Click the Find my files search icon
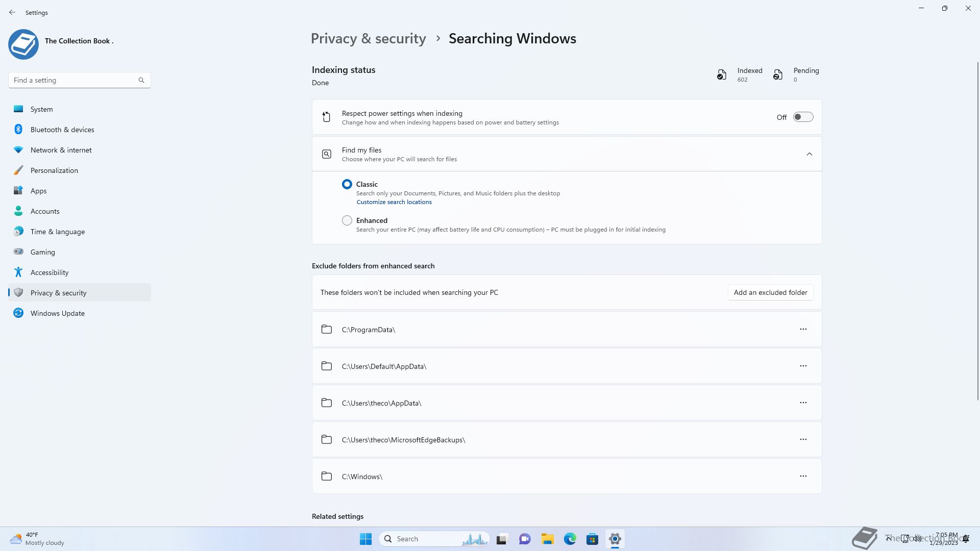The width and height of the screenshot is (980, 551). [327, 154]
